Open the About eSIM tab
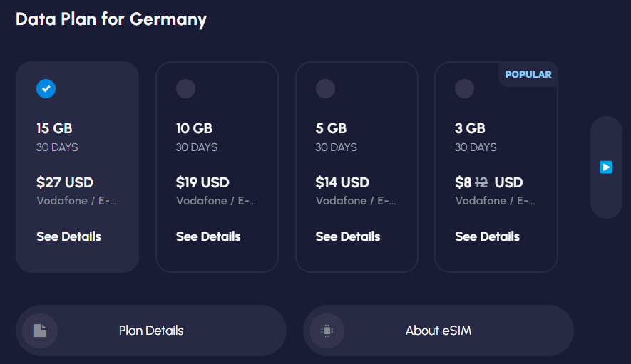Image resolution: width=631 pixels, height=364 pixels. (438, 331)
